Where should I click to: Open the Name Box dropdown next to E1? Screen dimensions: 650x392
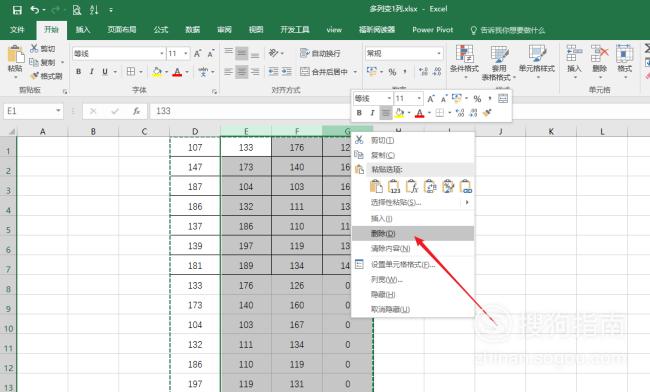click(x=58, y=111)
